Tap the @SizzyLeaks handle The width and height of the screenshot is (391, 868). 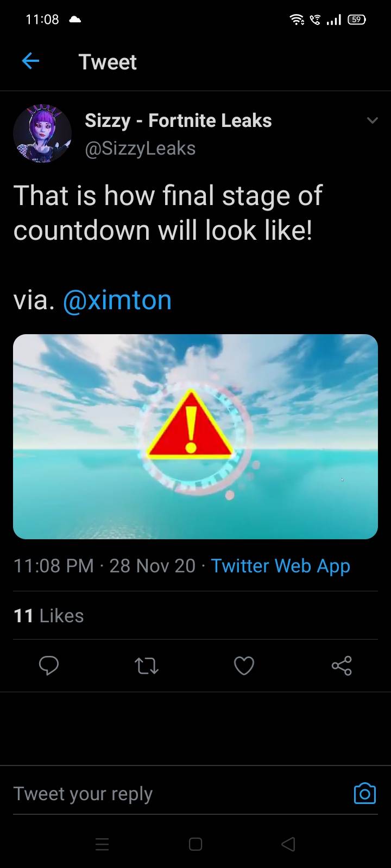click(x=140, y=149)
